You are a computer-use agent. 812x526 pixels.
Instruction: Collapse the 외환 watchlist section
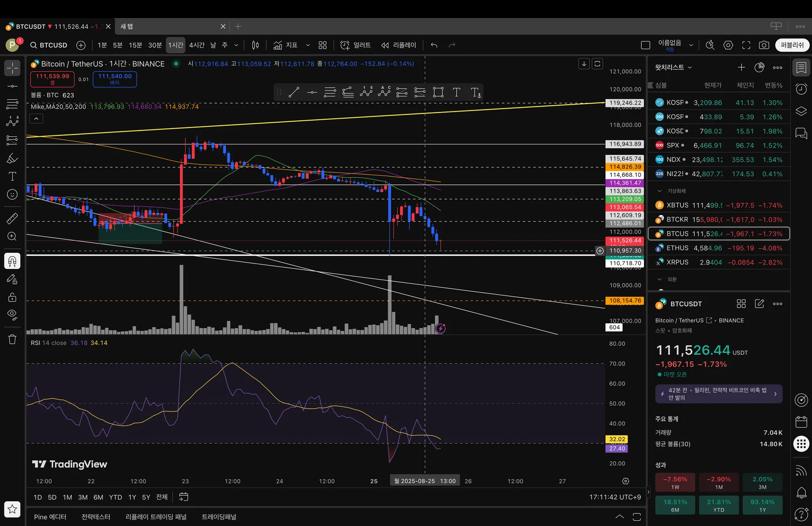(660, 279)
